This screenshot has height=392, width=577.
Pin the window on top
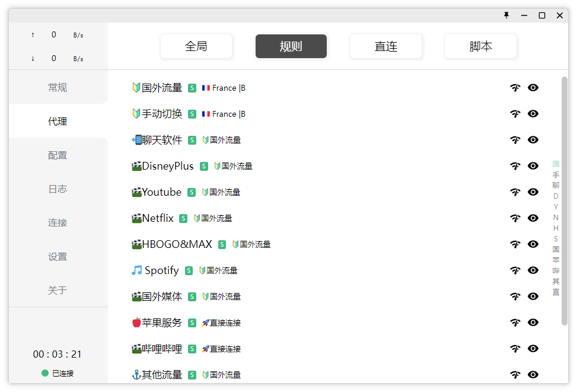coord(506,15)
